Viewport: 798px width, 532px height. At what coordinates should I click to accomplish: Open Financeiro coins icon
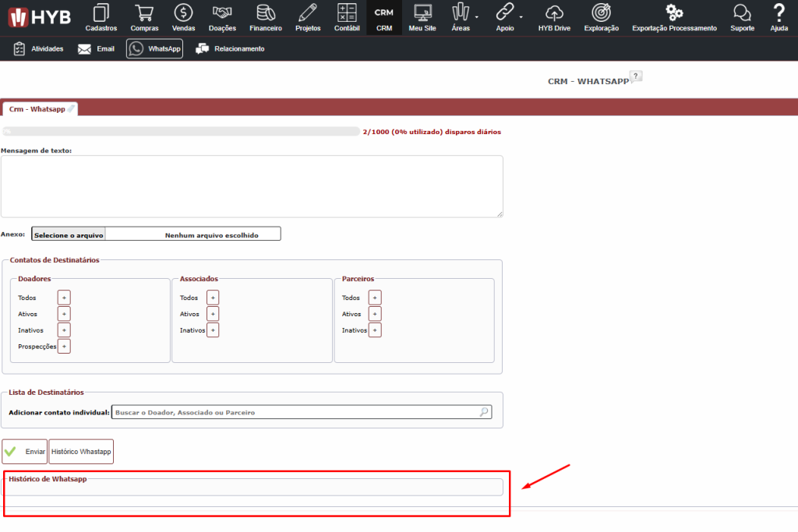(266, 13)
